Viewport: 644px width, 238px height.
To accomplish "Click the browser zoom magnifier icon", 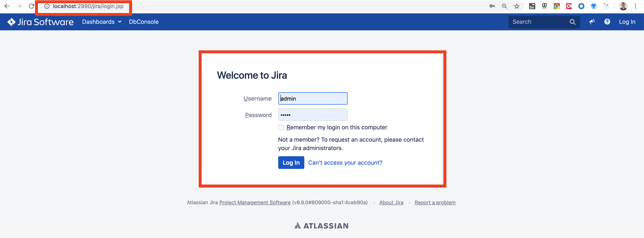I will [x=504, y=6].
